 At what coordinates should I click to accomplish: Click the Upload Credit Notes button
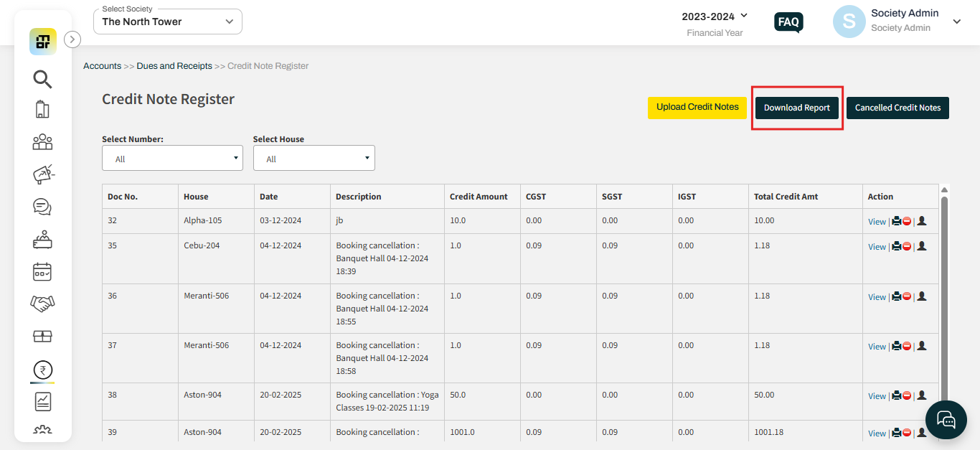pos(697,108)
